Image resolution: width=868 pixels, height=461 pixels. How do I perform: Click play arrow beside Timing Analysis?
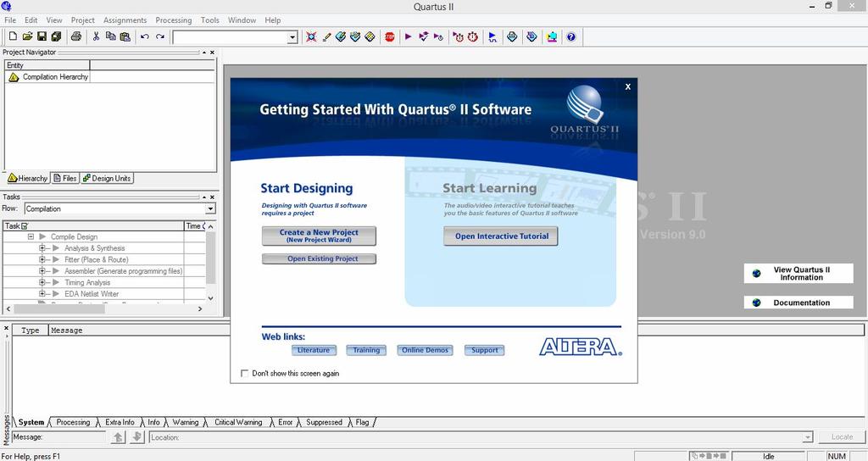click(x=56, y=282)
